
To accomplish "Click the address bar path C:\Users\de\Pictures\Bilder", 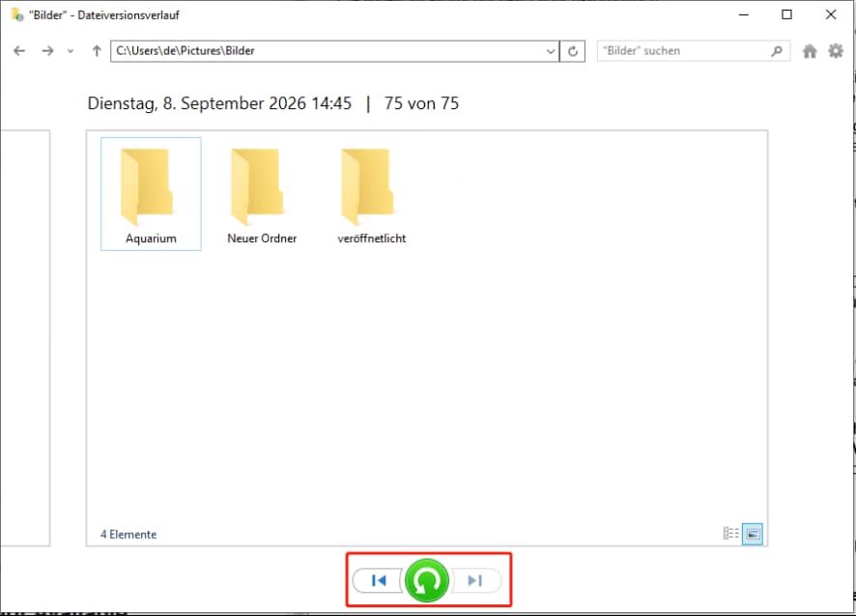I will 185,51.
